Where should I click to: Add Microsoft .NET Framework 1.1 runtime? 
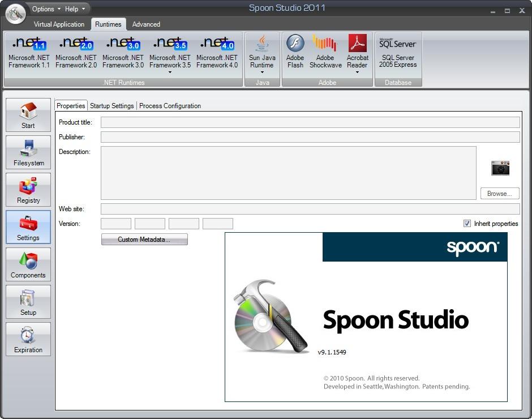coord(29,52)
